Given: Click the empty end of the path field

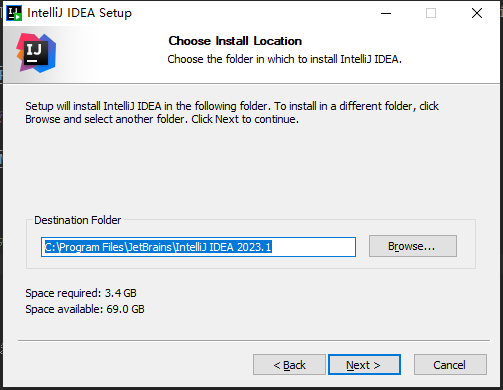Looking at the screenshot, I should coord(313,247).
